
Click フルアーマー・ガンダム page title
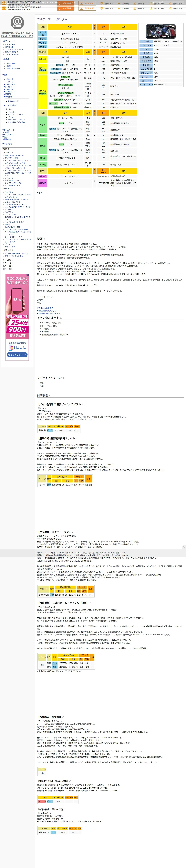pyautogui.click(x=52, y=20)
